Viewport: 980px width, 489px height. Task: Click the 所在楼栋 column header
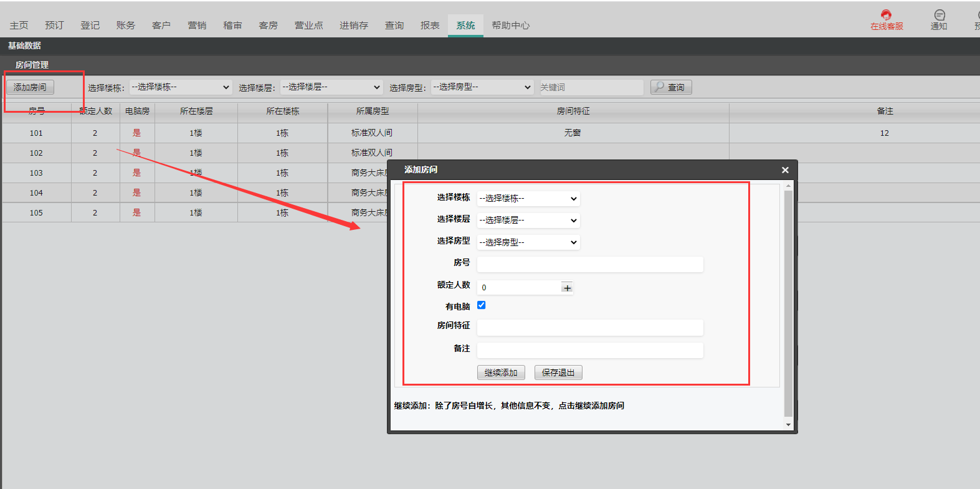(x=283, y=111)
